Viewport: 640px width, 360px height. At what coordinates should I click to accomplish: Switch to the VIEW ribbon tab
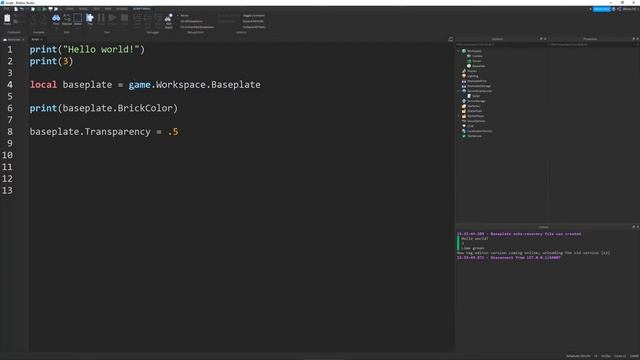108,9
